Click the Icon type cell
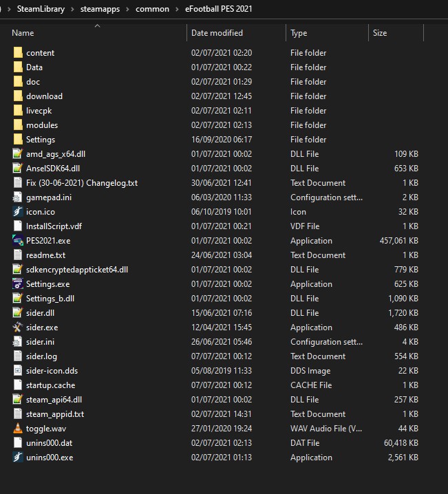The width and height of the screenshot is (448, 494). 298,212
